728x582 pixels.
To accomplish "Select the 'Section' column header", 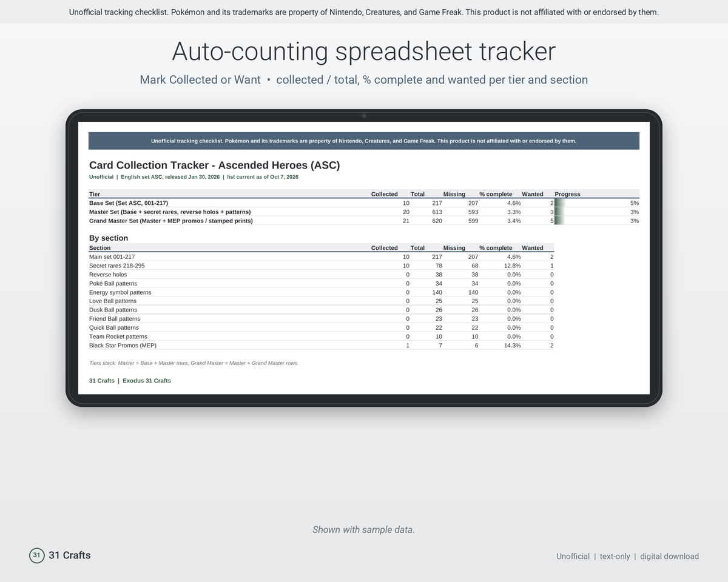I will [100, 248].
